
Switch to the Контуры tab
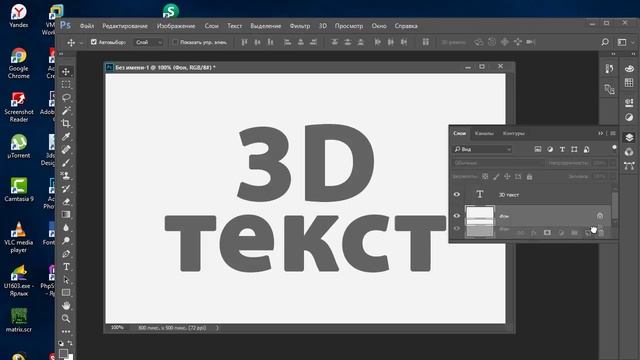[x=513, y=133]
